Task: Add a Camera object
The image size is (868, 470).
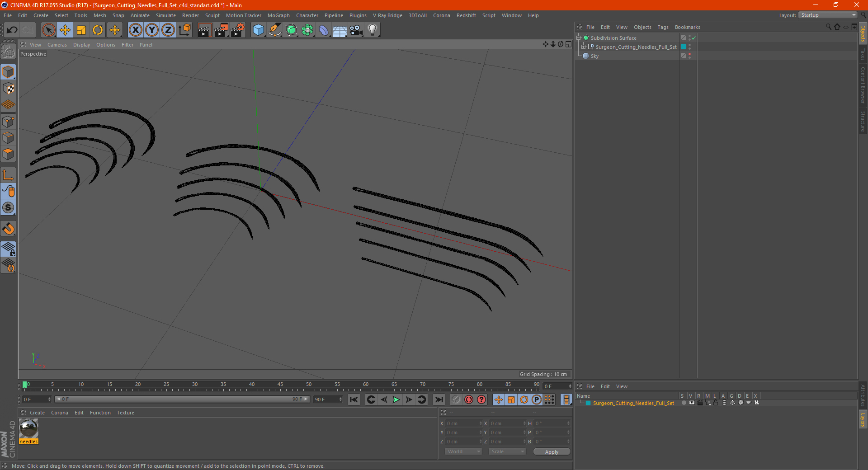Action: click(356, 30)
